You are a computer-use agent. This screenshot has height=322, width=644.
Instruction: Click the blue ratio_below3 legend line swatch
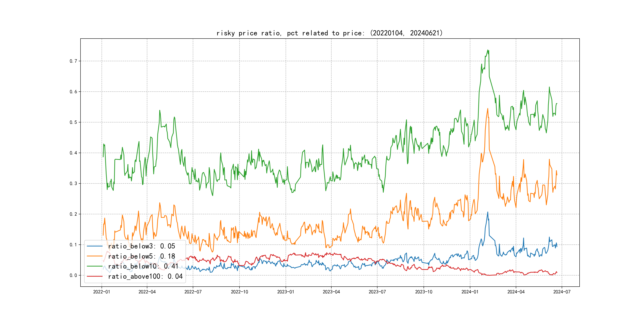coord(94,246)
